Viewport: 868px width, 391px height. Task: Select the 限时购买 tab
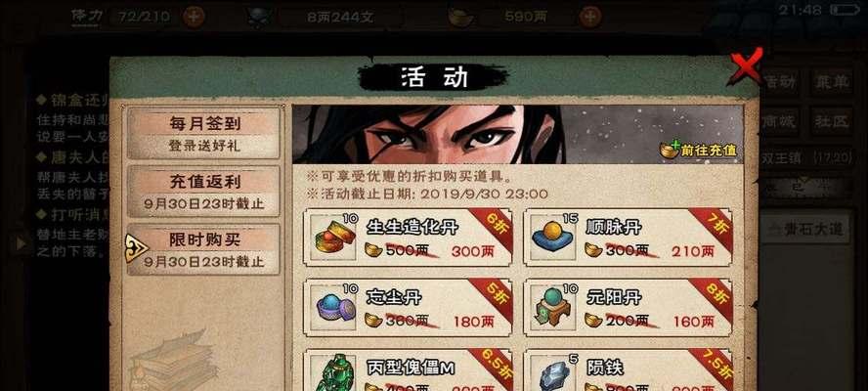(204, 250)
